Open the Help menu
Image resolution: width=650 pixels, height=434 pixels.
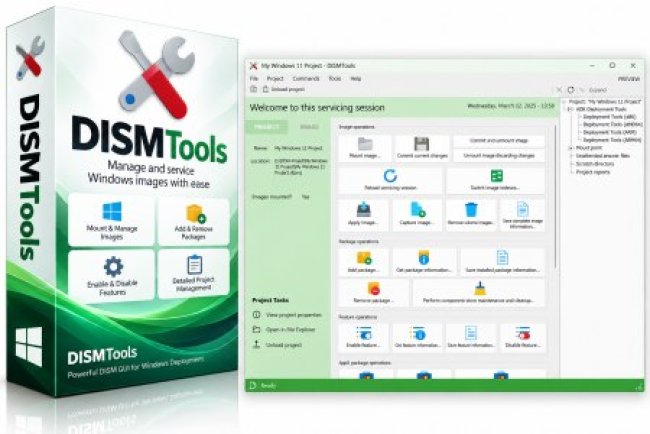(356, 78)
